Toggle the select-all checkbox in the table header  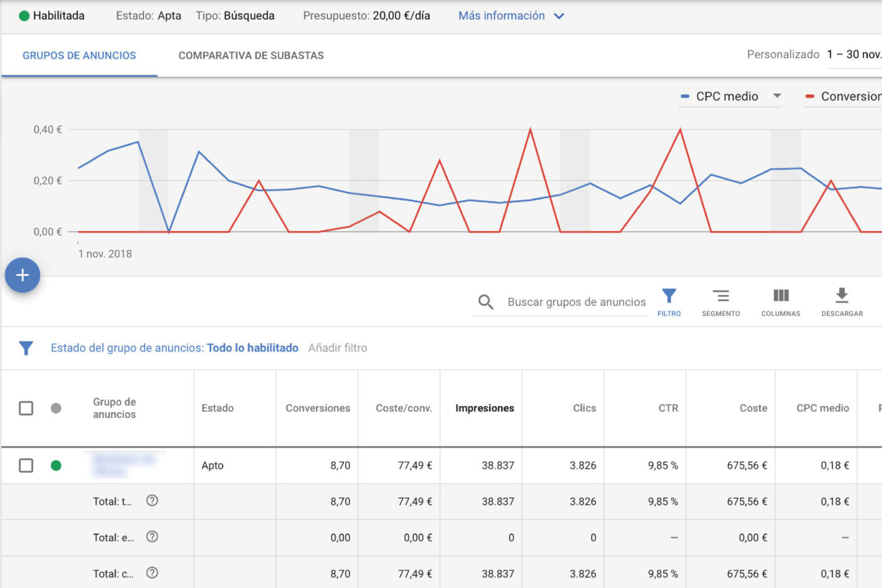pyautogui.click(x=26, y=408)
